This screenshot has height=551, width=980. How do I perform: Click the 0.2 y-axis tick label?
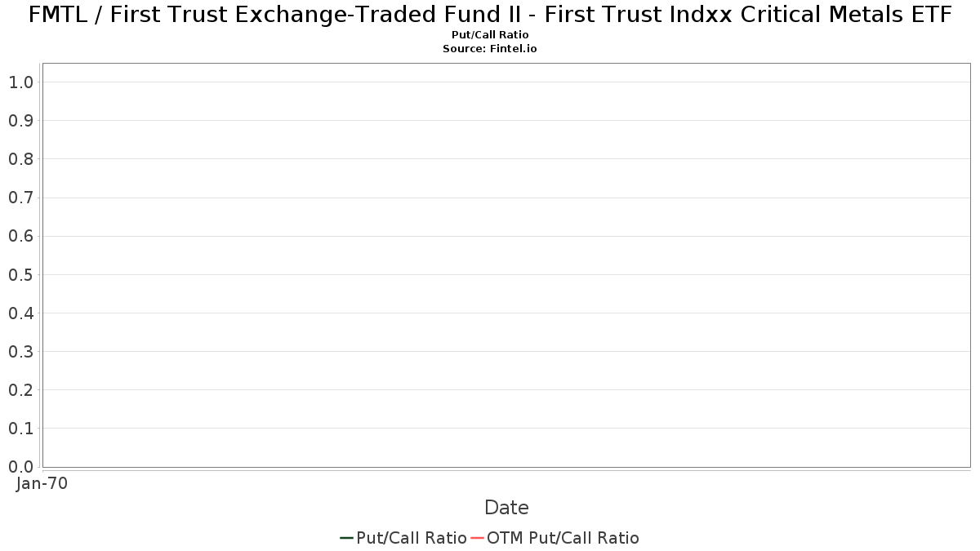pyautogui.click(x=20, y=390)
